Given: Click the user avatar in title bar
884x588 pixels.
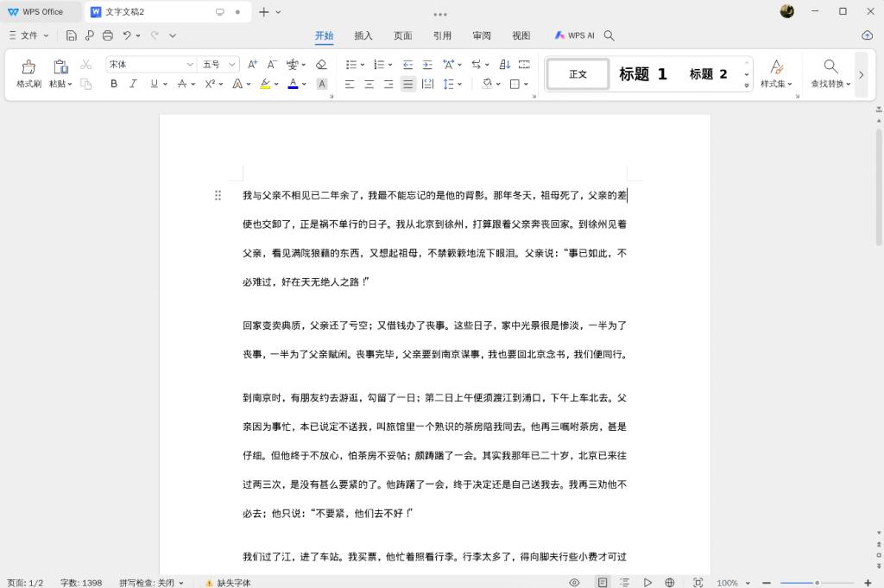Looking at the screenshot, I should (787, 11).
